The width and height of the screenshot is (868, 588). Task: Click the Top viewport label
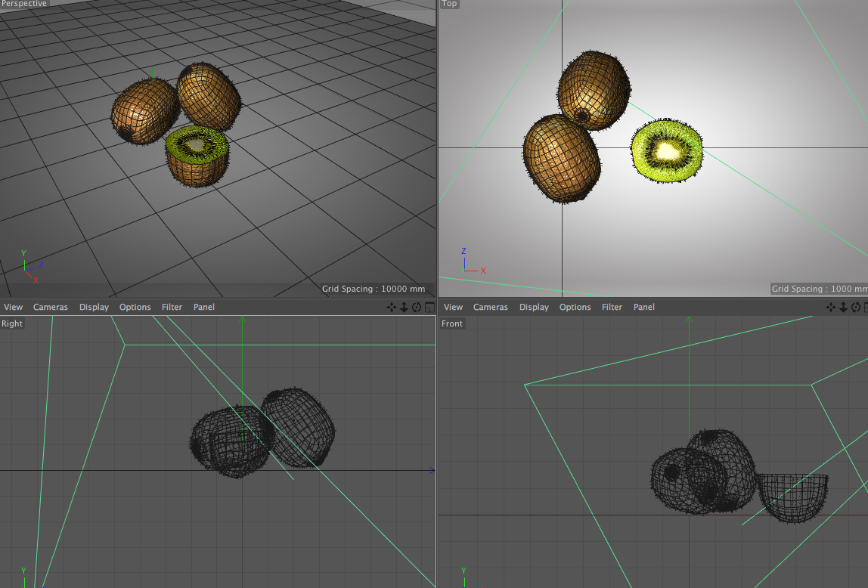coord(449,3)
